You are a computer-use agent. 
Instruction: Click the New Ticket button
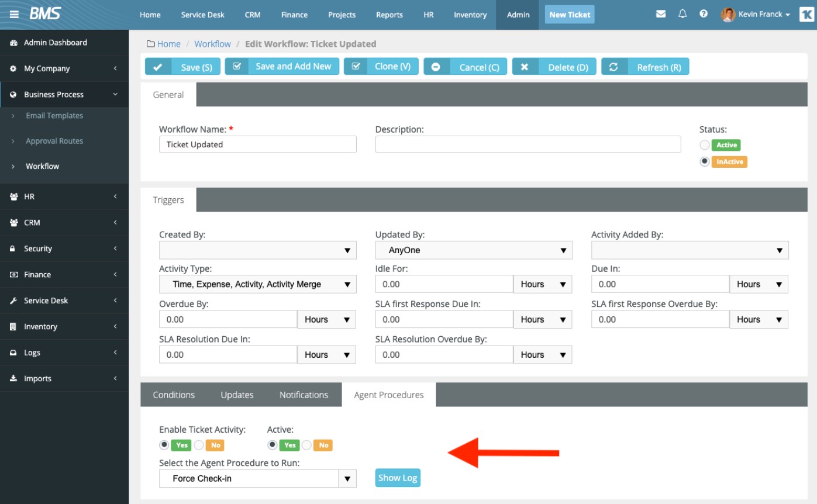[x=570, y=15]
